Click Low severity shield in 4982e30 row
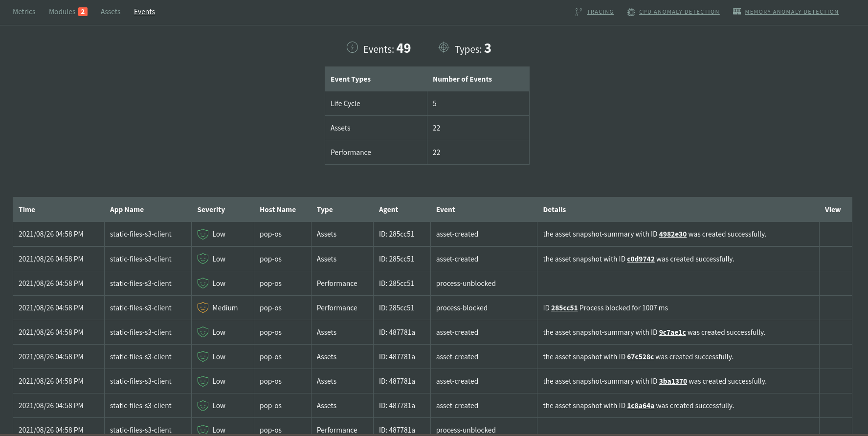 (203, 234)
